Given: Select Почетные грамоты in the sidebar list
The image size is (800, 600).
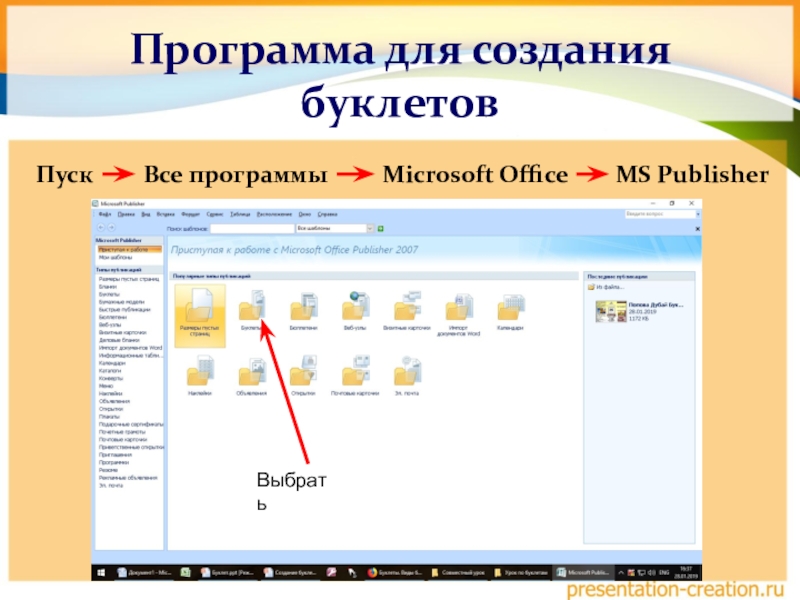Looking at the screenshot, I should point(122,432).
